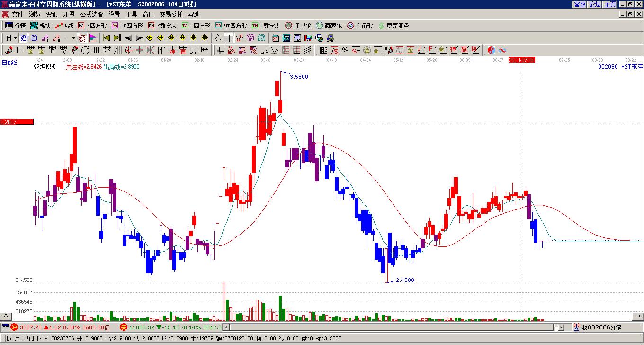Open the 9P四方形 tool
Image resolution: width=644 pixels, height=345 pixels.
coord(127,26)
